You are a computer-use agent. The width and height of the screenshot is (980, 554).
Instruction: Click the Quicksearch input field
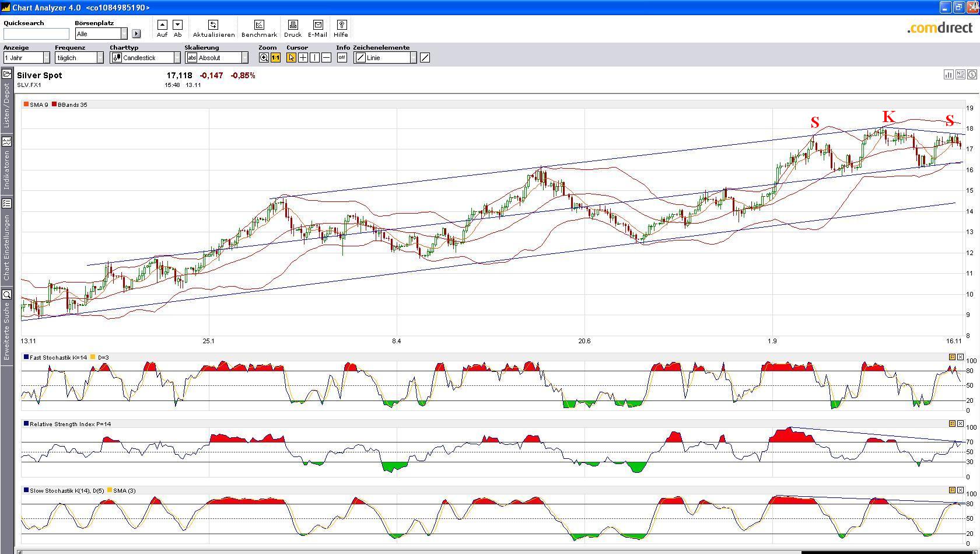[36, 34]
